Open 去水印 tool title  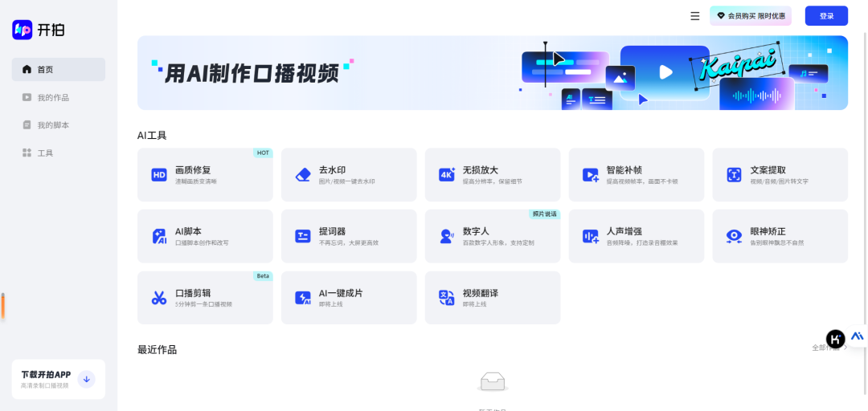pyautogui.click(x=333, y=170)
